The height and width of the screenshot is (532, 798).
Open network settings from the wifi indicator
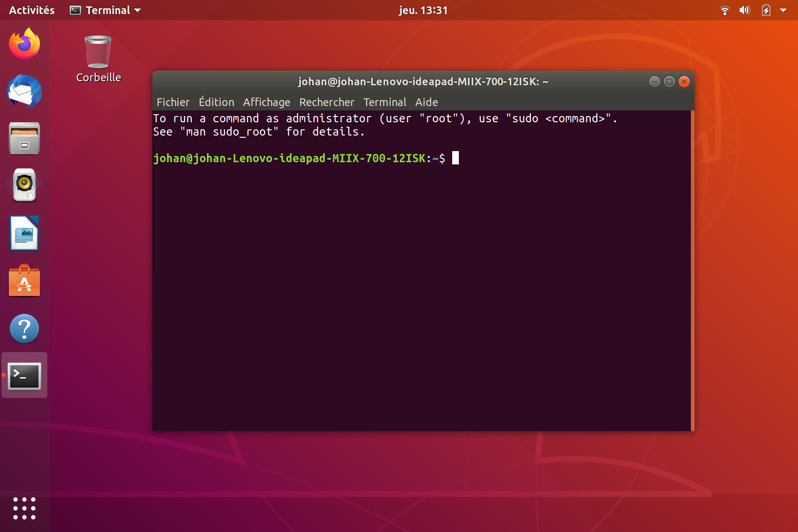tap(725, 10)
